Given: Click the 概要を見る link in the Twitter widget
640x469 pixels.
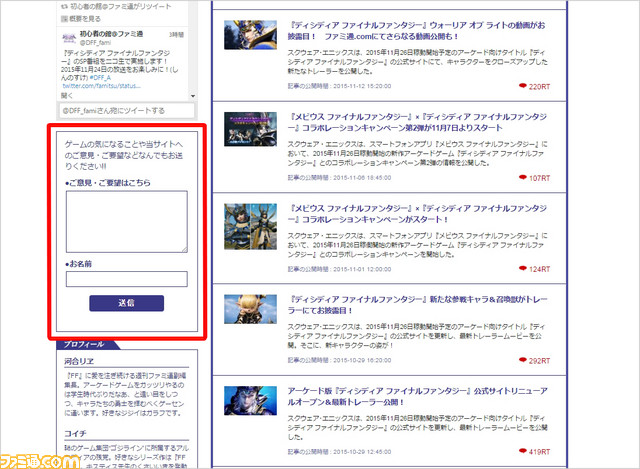Looking at the screenshot, I should [x=81, y=19].
